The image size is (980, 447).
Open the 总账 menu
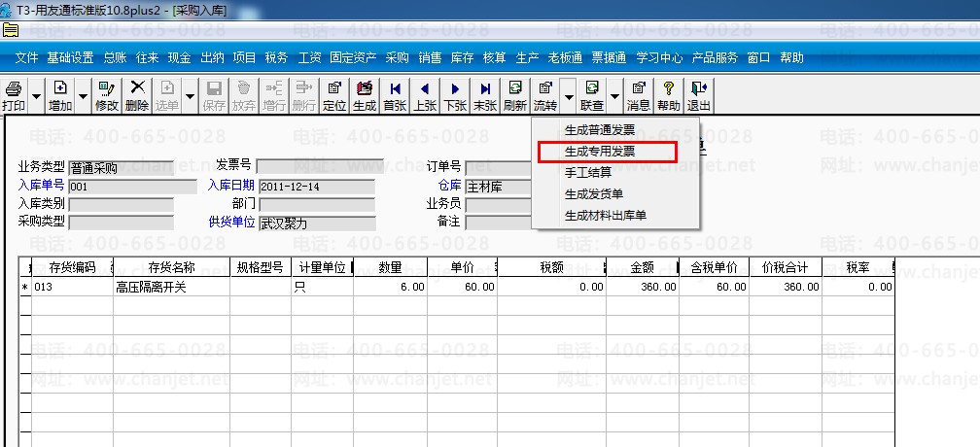[x=115, y=58]
